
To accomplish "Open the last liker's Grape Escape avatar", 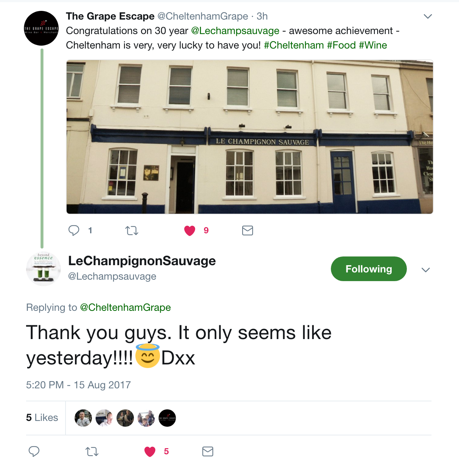I will [167, 418].
